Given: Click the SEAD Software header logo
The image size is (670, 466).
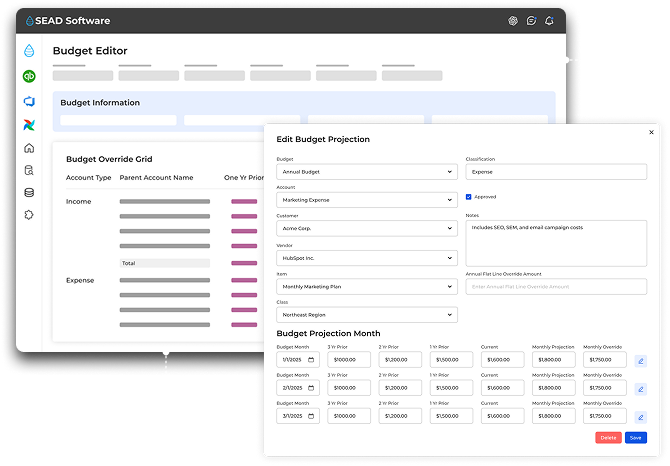Looking at the screenshot, I should (x=68, y=21).
